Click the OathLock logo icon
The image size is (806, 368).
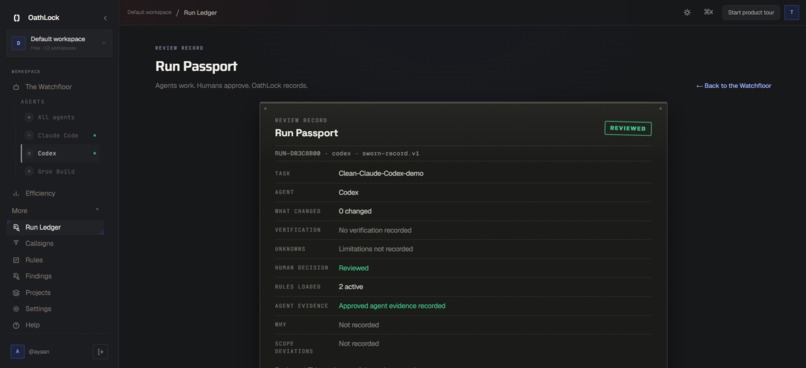click(x=16, y=18)
